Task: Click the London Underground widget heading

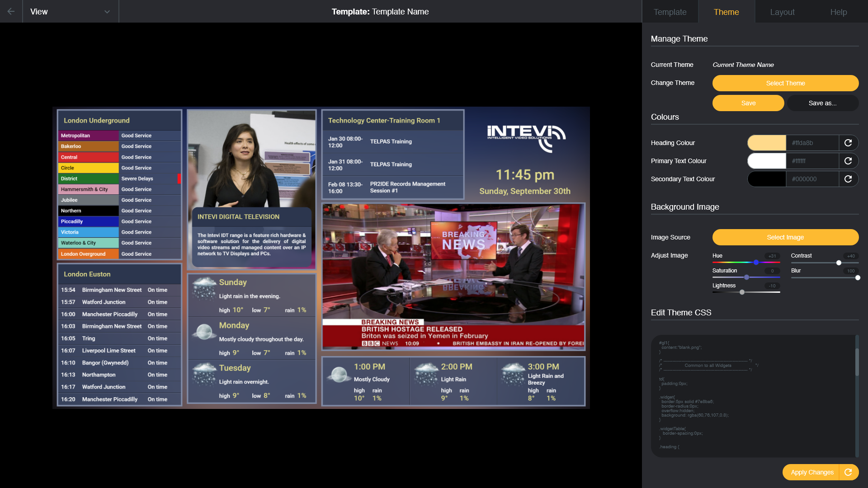Action: tap(119, 121)
